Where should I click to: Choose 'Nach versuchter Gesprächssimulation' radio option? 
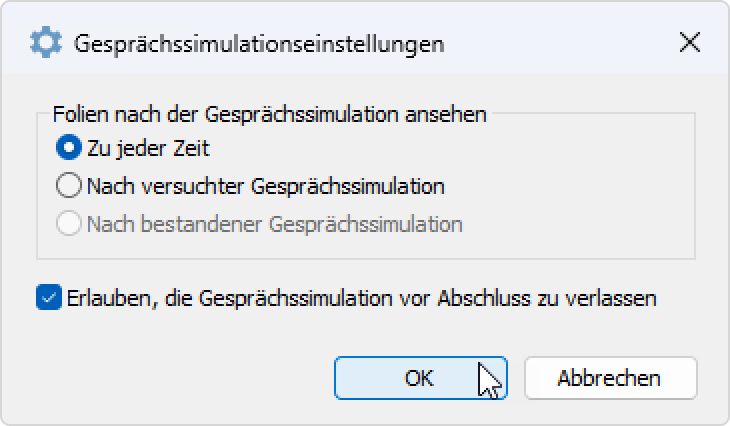pyautogui.click(x=69, y=185)
